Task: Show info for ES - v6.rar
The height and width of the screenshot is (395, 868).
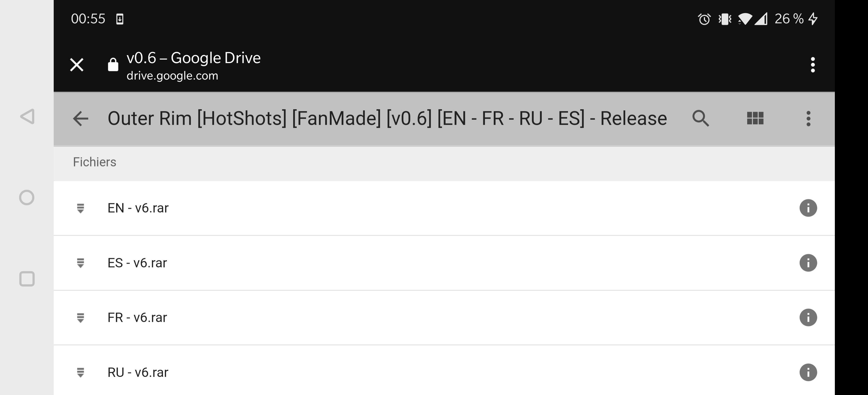Action: pyautogui.click(x=808, y=263)
